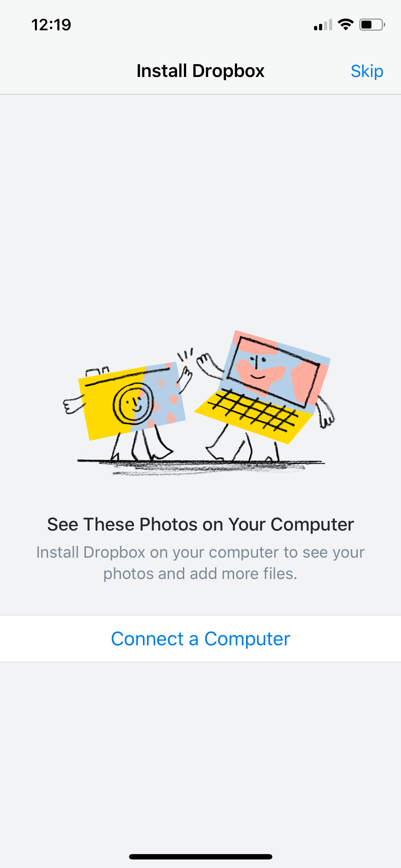Select Connect a Computer button
Screen dimensions: 401x868
pyautogui.click(x=200, y=639)
